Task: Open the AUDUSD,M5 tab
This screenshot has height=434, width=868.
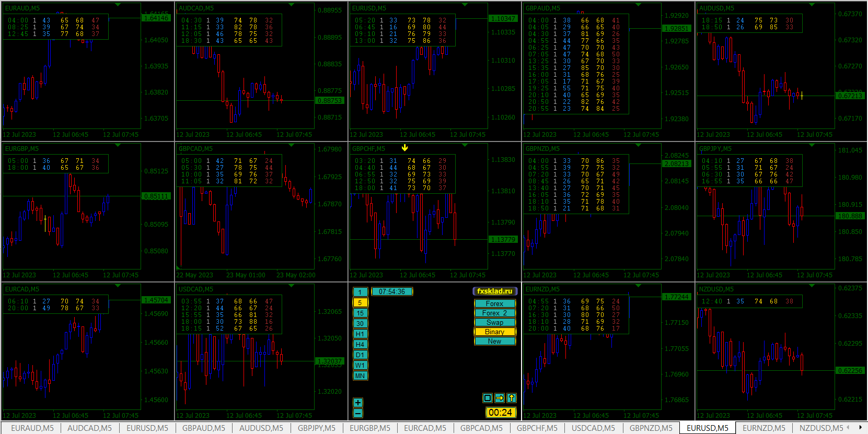Action: (261, 428)
